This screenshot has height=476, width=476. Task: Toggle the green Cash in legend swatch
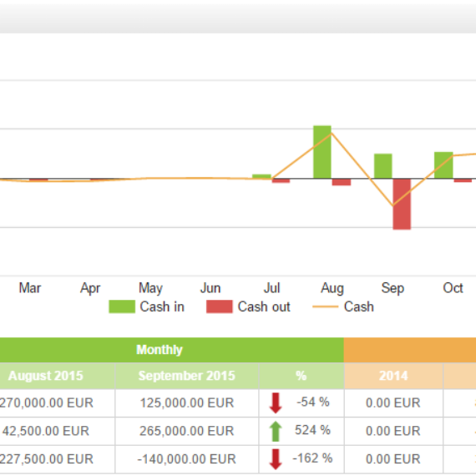pyautogui.click(x=122, y=306)
